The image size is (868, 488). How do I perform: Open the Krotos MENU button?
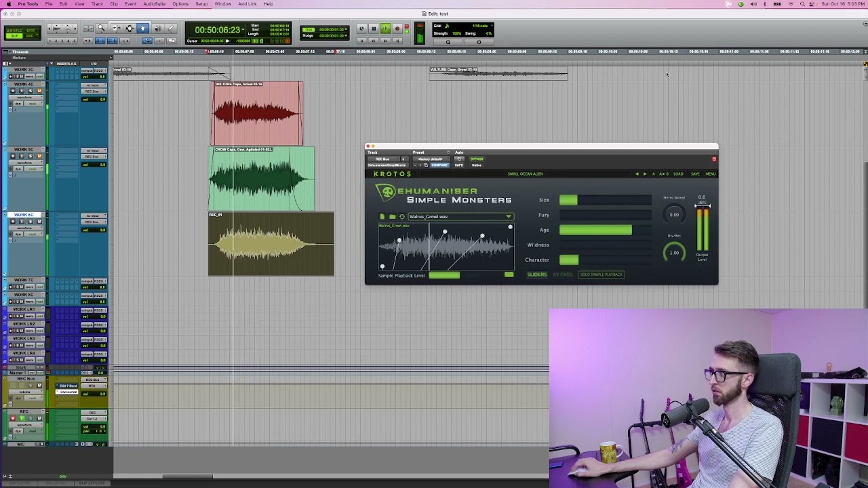coord(710,174)
